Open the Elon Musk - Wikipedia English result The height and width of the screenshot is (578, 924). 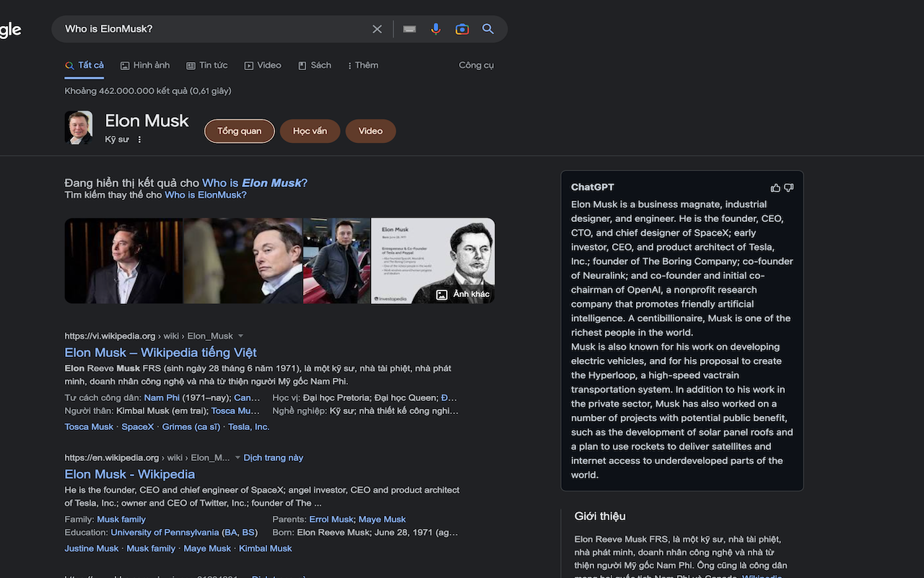pyautogui.click(x=130, y=474)
